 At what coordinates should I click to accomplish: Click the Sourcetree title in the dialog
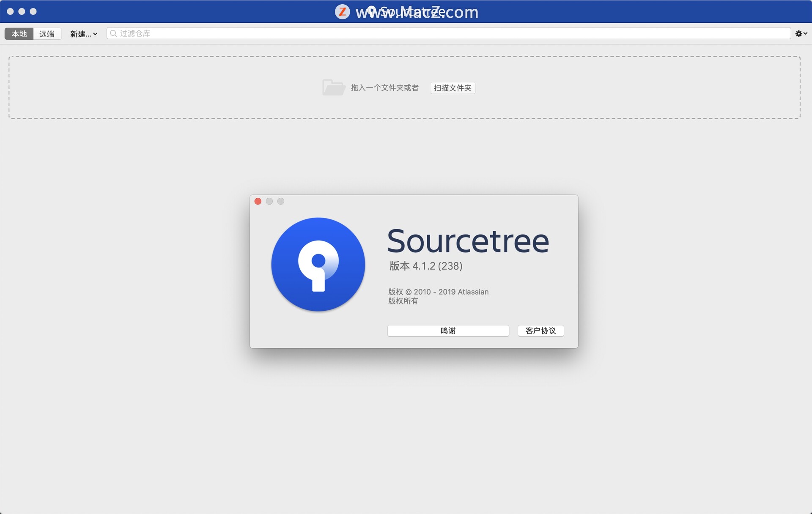click(467, 240)
